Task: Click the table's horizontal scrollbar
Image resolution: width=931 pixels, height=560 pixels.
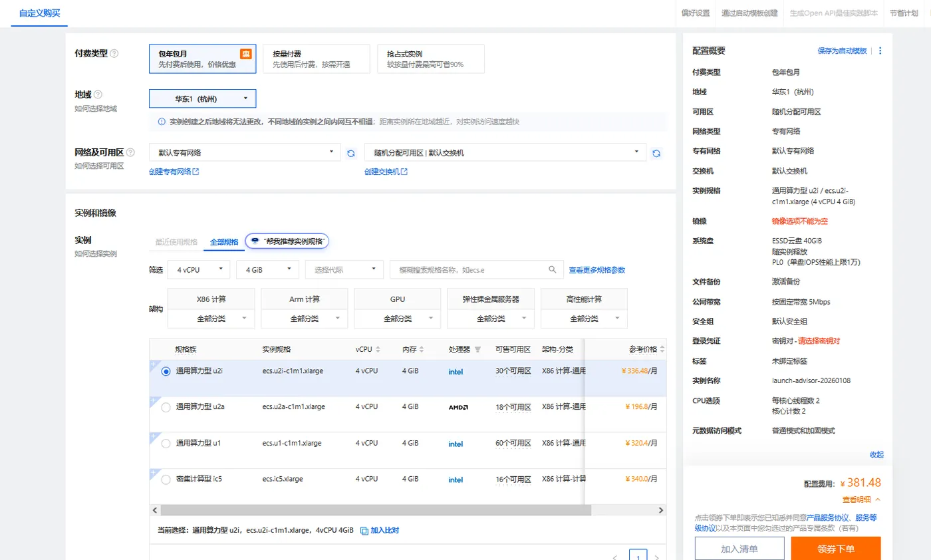Action: click(375, 510)
